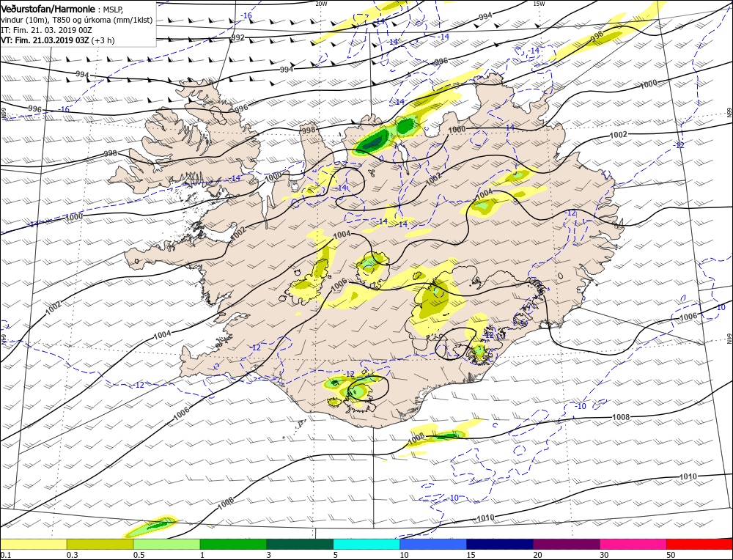Click the red above-50 legend swatch
The height and width of the screenshot is (560, 733).
[x=700, y=544]
